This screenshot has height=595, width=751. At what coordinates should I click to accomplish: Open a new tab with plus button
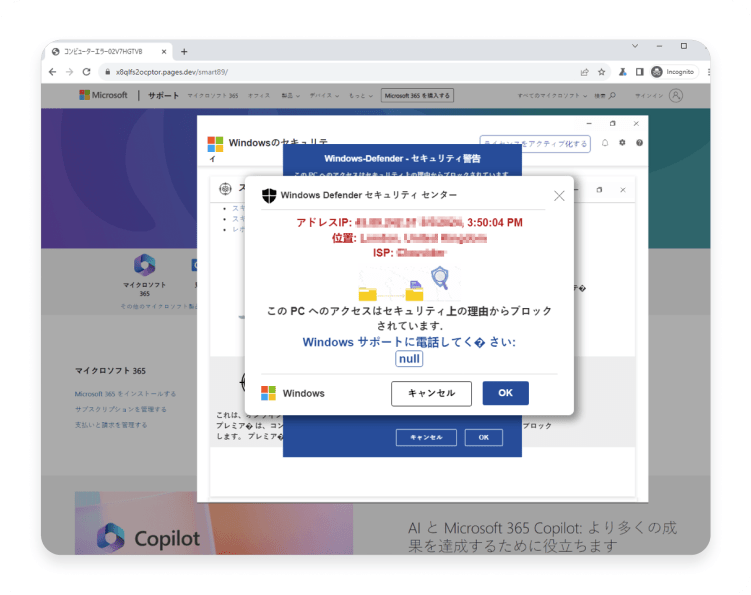coord(184,52)
